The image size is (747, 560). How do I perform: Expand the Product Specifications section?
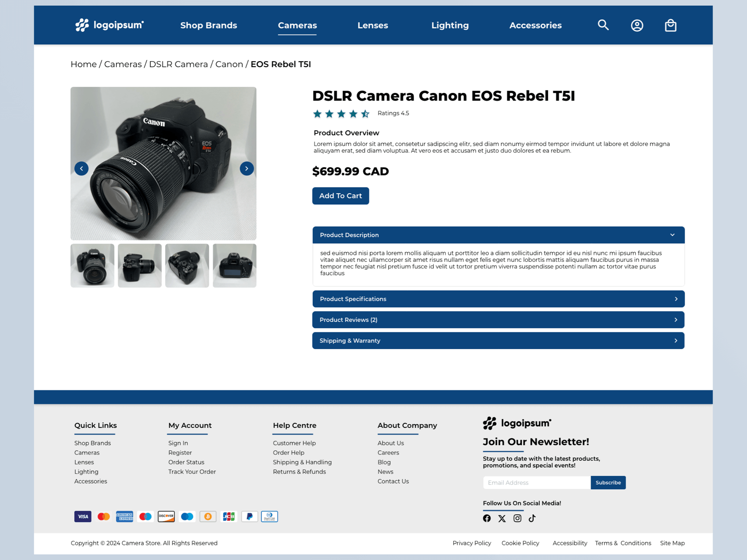(498, 299)
